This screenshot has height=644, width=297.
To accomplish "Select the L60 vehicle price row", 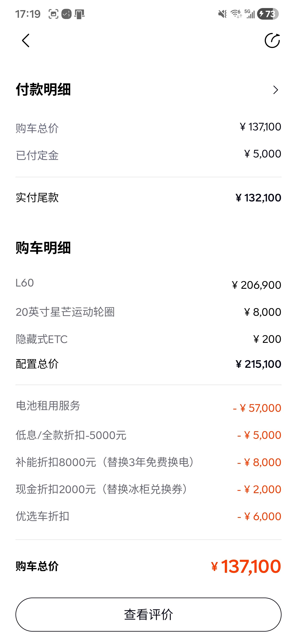I will pos(148,284).
